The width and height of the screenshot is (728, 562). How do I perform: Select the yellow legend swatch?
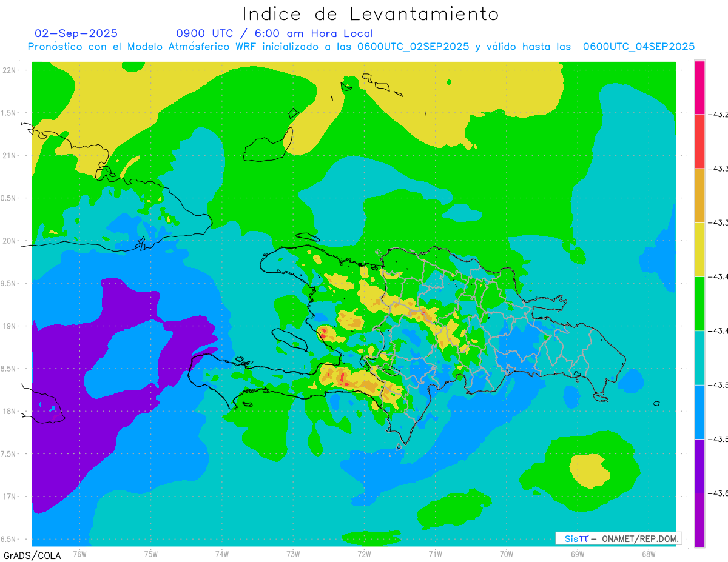pos(699,249)
